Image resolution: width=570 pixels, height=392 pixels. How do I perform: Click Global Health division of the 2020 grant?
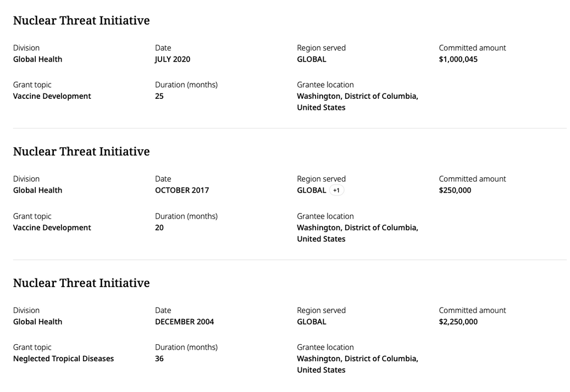[x=37, y=59]
